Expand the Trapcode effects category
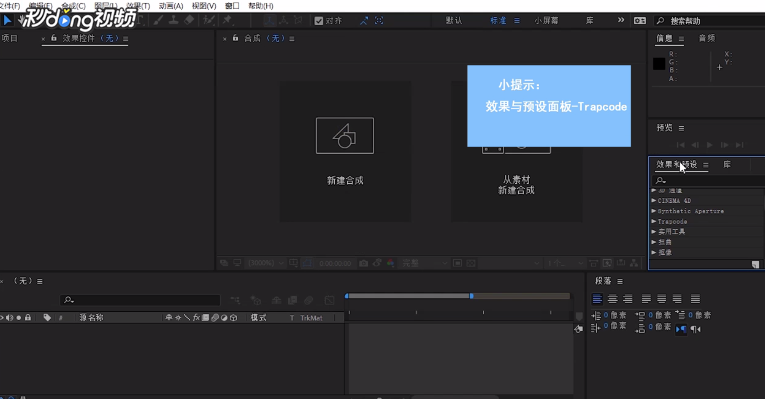This screenshot has width=765, height=399. 654,221
